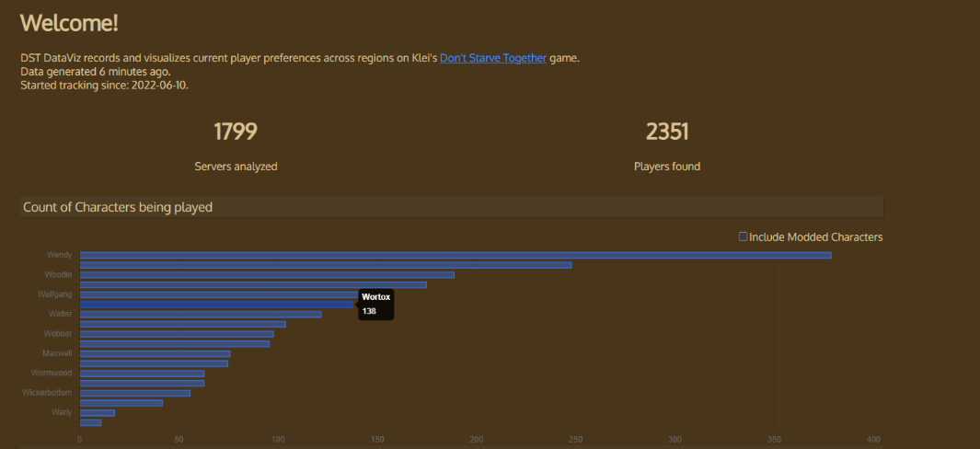Click the Wendy axis label
This screenshot has width=980, height=449.
(x=60, y=255)
